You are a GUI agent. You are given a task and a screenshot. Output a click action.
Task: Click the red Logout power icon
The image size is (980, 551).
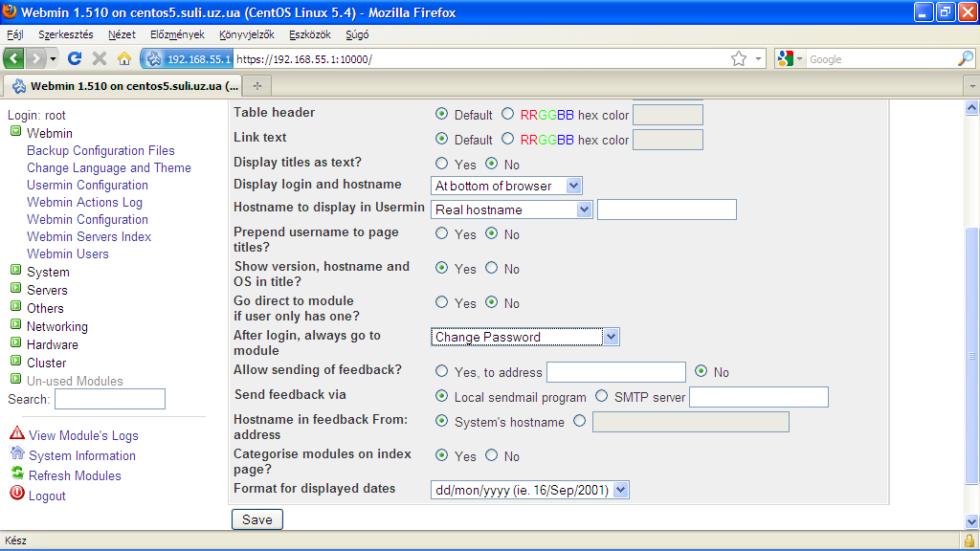[16, 494]
